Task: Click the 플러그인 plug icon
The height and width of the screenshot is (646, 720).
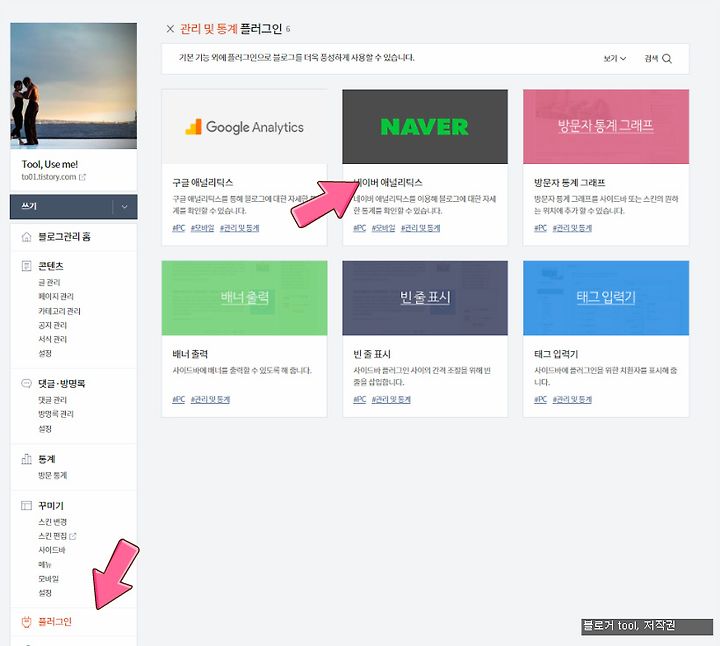Action: [x=27, y=622]
